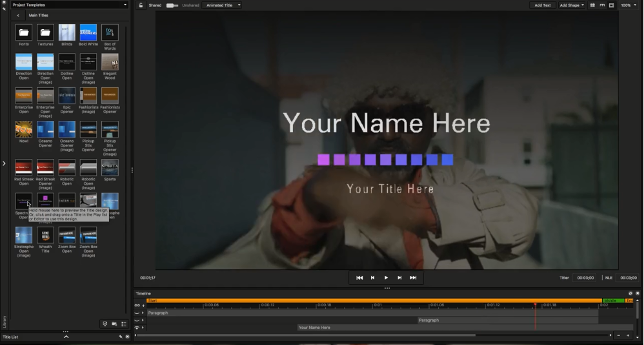
Task: Toggle the Shared/Unshared switch
Action: point(172,5)
